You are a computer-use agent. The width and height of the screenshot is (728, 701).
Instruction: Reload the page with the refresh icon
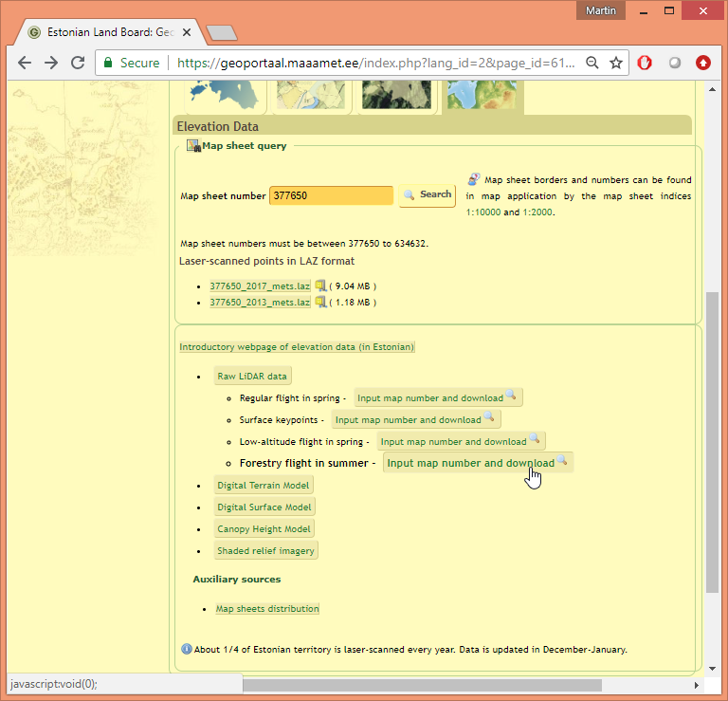pyautogui.click(x=78, y=63)
